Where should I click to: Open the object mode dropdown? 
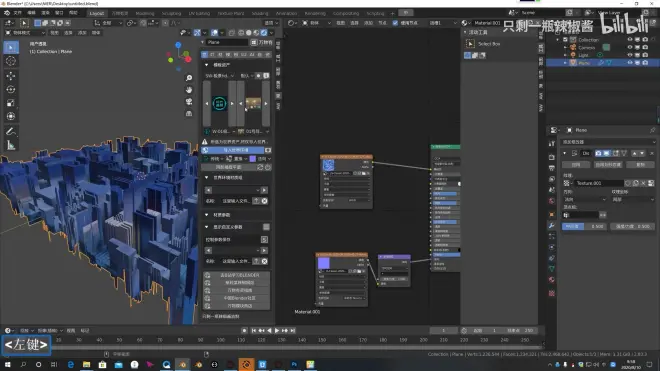click(25, 32)
